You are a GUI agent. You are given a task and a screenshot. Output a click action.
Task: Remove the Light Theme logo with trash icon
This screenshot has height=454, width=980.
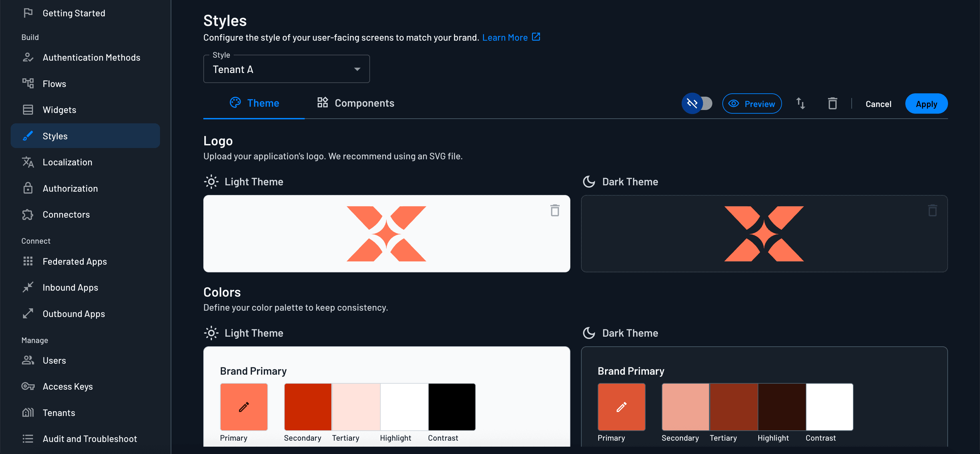555,210
